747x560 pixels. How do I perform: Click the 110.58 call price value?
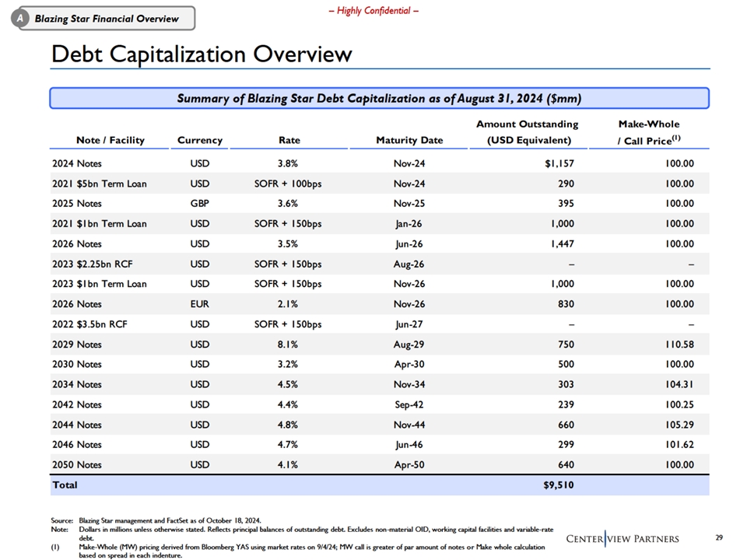coord(677,345)
